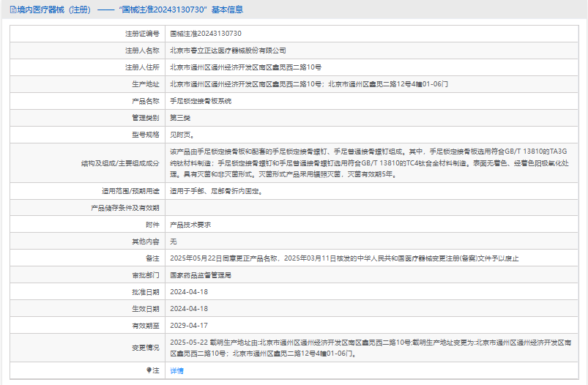This screenshot has height=385, width=588.
Task: Click the 备注 remark text
Action: [344, 258]
